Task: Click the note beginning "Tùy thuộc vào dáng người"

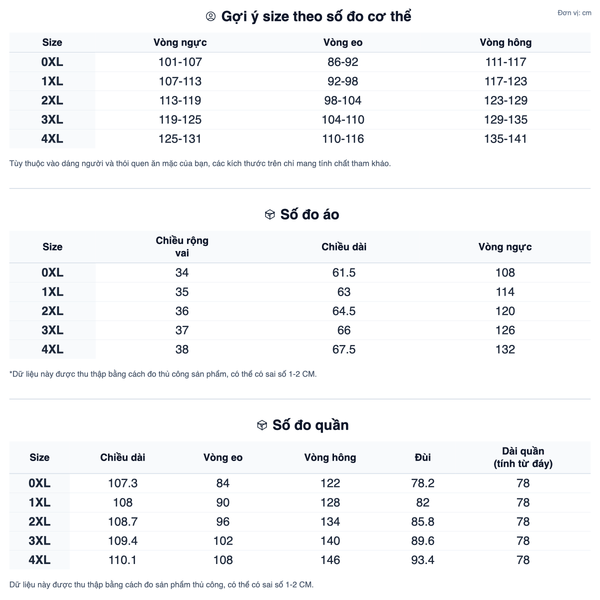Action: [x=200, y=163]
